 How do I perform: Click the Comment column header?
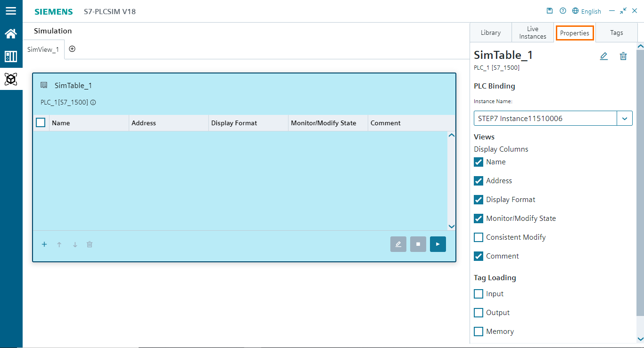(x=412, y=123)
